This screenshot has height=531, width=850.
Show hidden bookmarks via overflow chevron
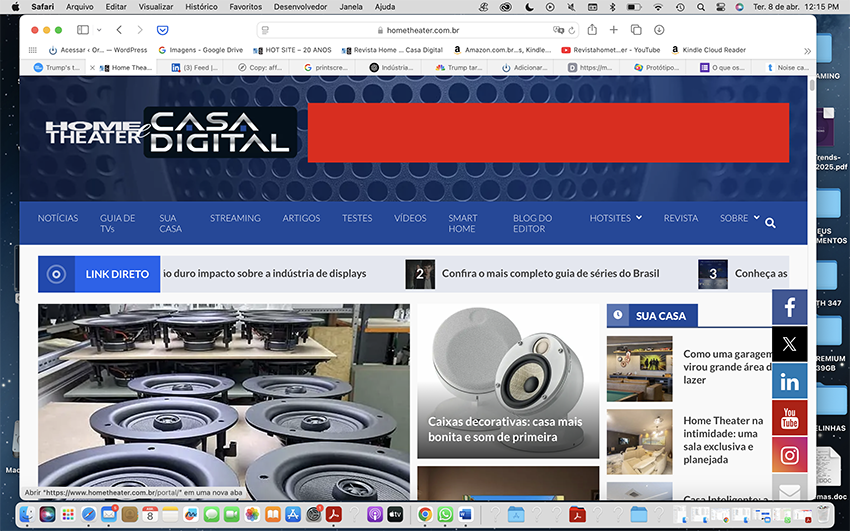pos(807,50)
